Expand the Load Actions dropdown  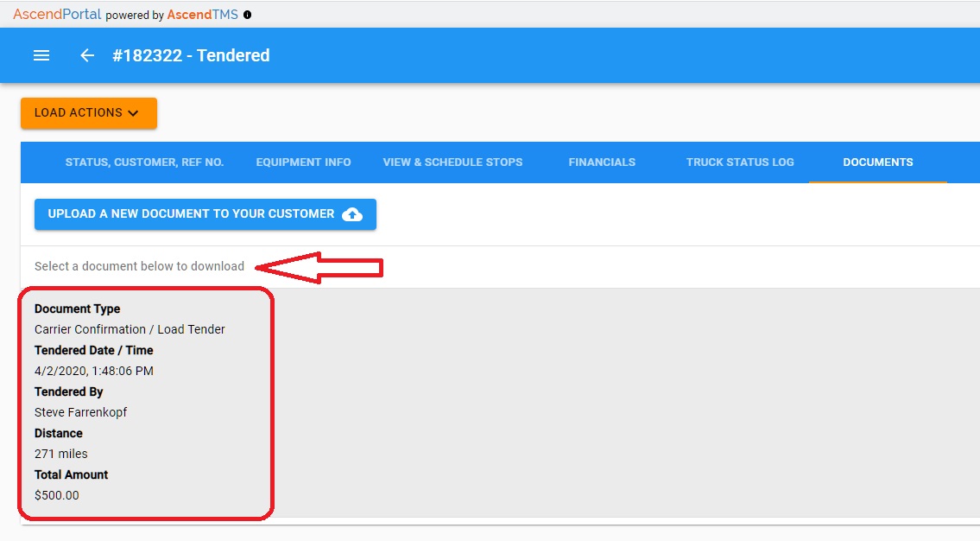[89, 113]
